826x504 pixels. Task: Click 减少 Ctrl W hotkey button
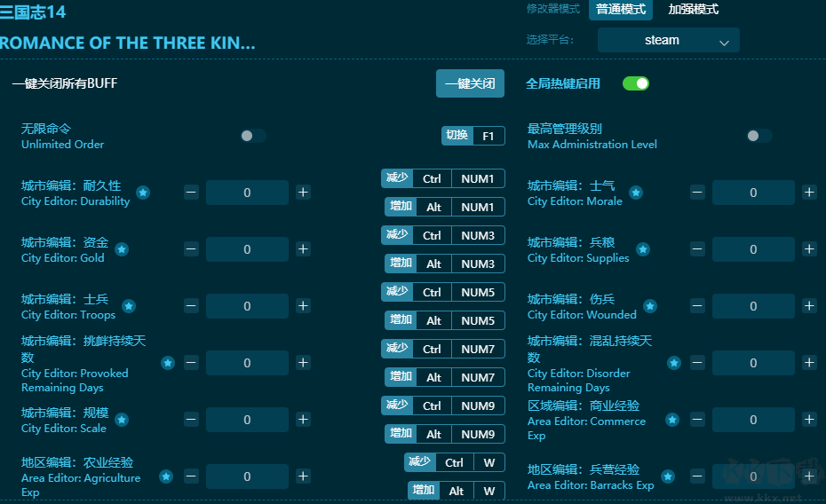pyautogui.click(x=455, y=462)
